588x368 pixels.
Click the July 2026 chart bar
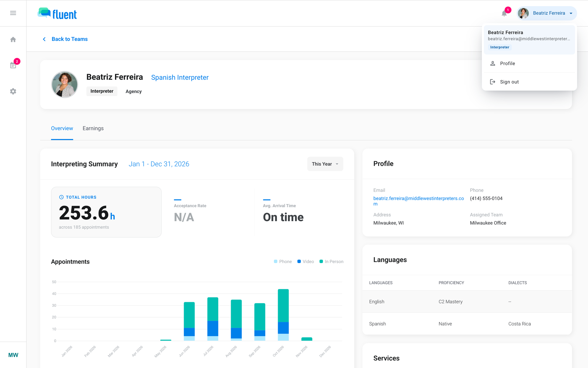click(213, 319)
